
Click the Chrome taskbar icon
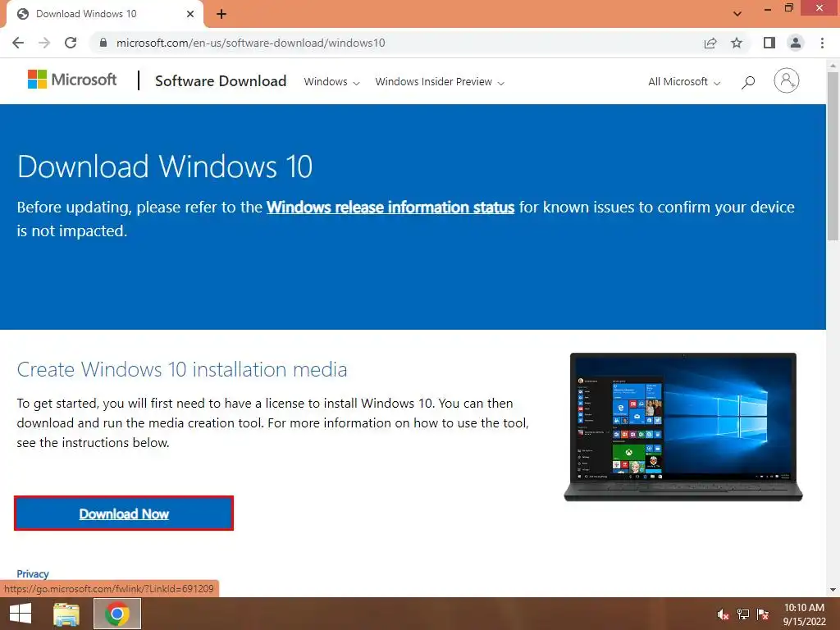[117, 614]
